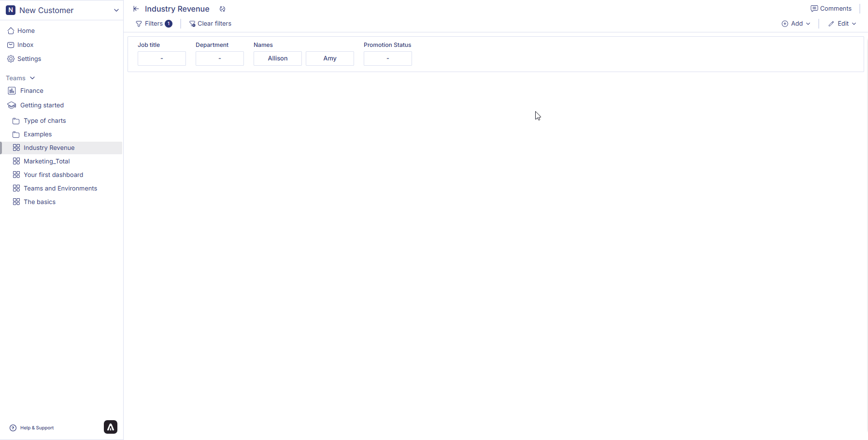Click Clear filters
This screenshot has width=868, height=440.
point(210,24)
